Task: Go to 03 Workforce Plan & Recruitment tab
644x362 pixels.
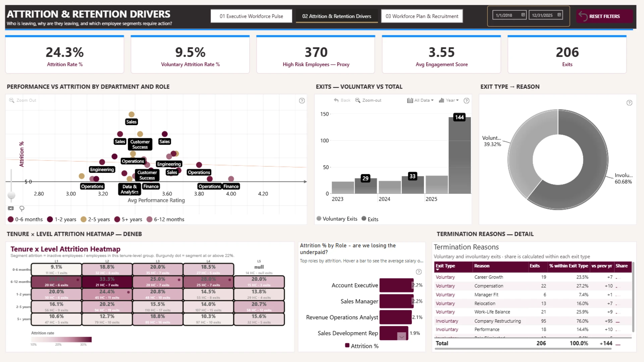Action: pos(422,16)
